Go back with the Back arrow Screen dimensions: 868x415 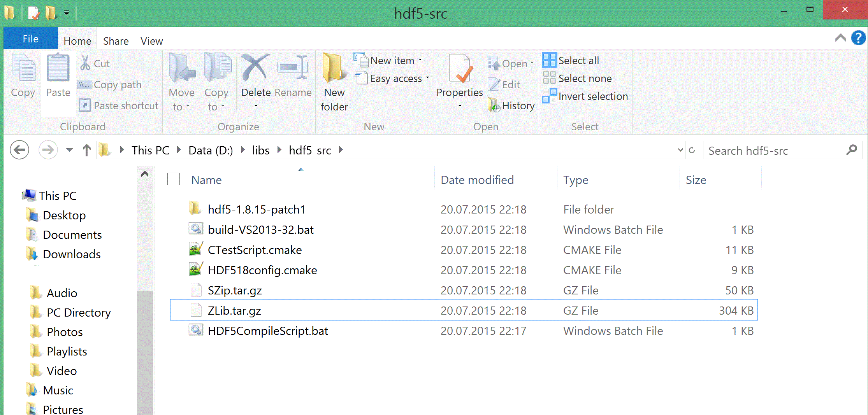click(x=19, y=150)
